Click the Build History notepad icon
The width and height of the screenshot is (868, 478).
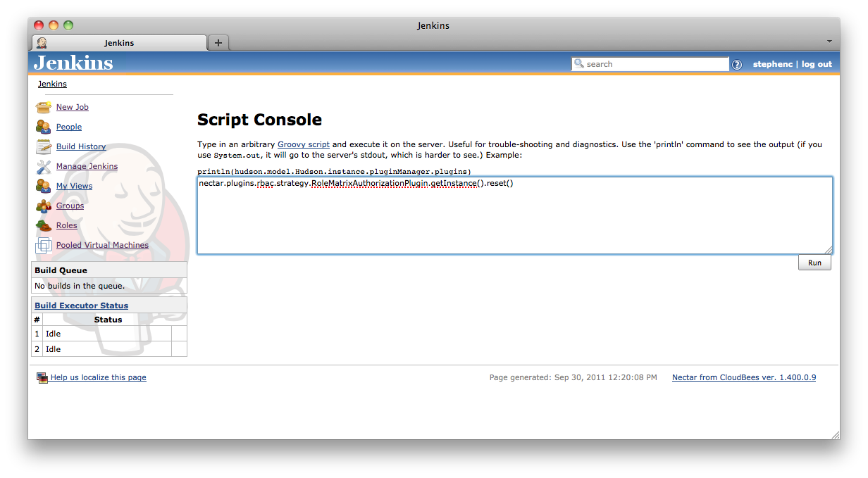tap(44, 146)
